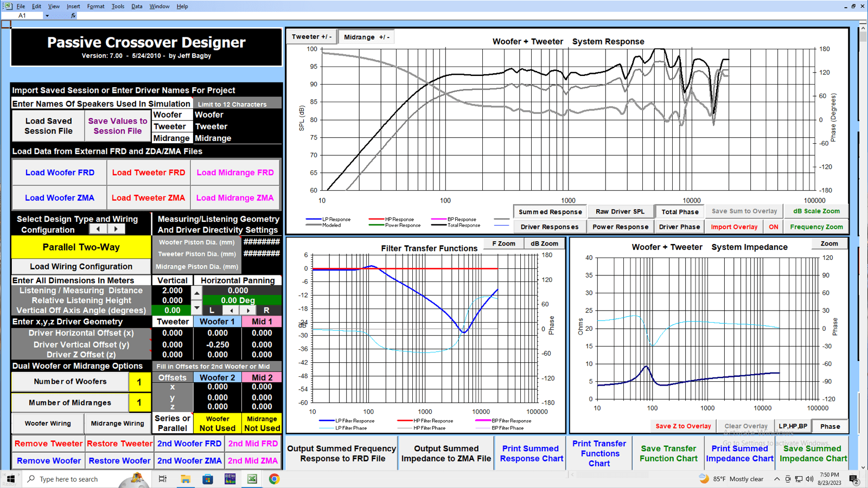This screenshot has height=488, width=868.
Task: Click Load Wiring Configuration
Action: 81,266
